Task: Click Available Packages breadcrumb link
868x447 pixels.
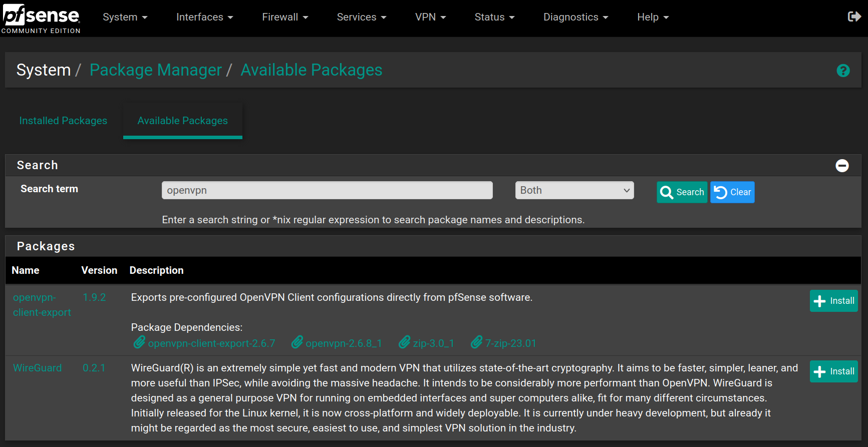Action: click(x=312, y=70)
